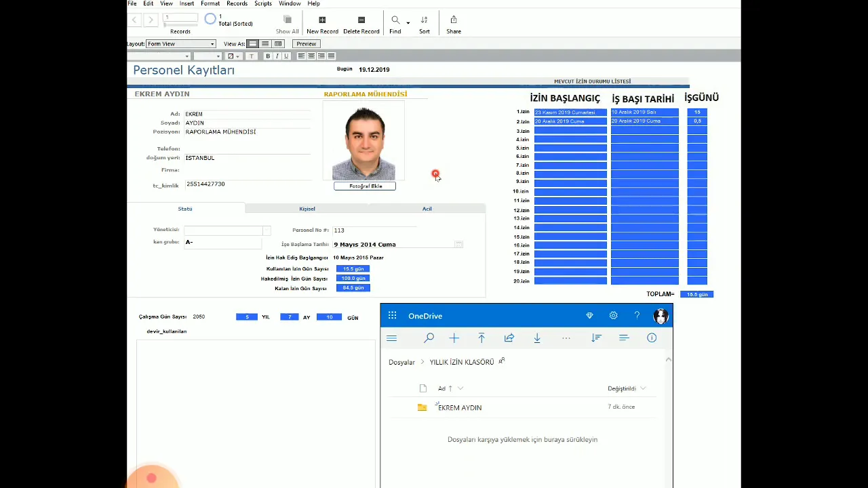Open the Insert menu
868x488 pixels.
(186, 3)
